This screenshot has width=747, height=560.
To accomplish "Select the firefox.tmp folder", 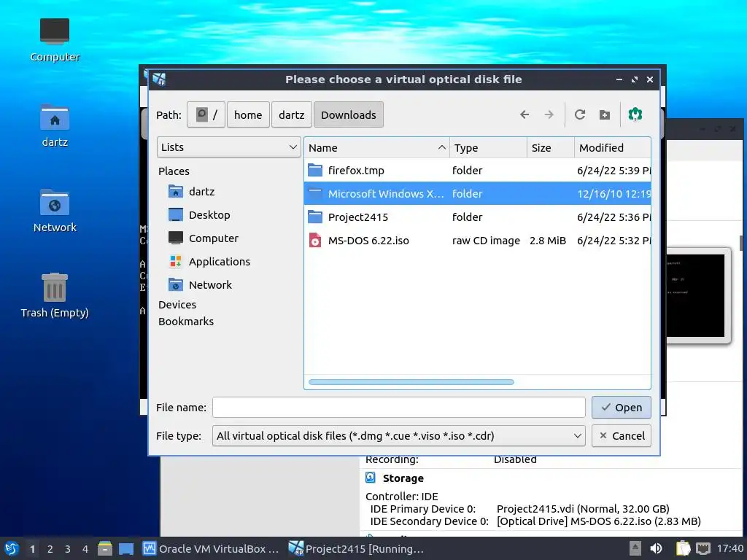I will click(477, 170).
